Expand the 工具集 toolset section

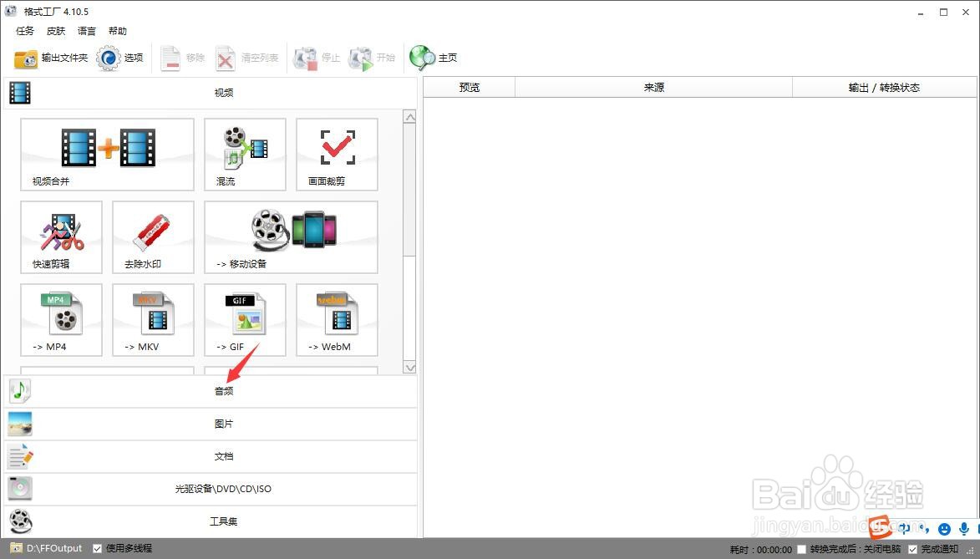211,521
